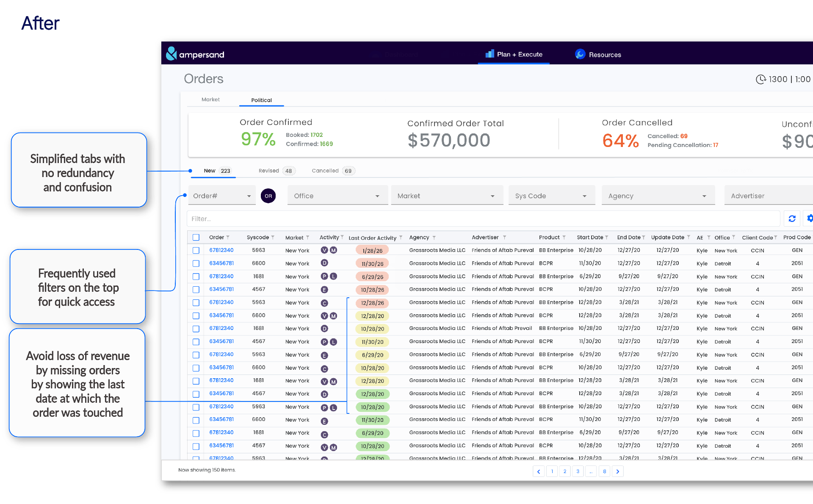Screen dimensions: 813x504
Task: Click the Plan + Execute bar chart icon
Action: click(x=490, y=54)
